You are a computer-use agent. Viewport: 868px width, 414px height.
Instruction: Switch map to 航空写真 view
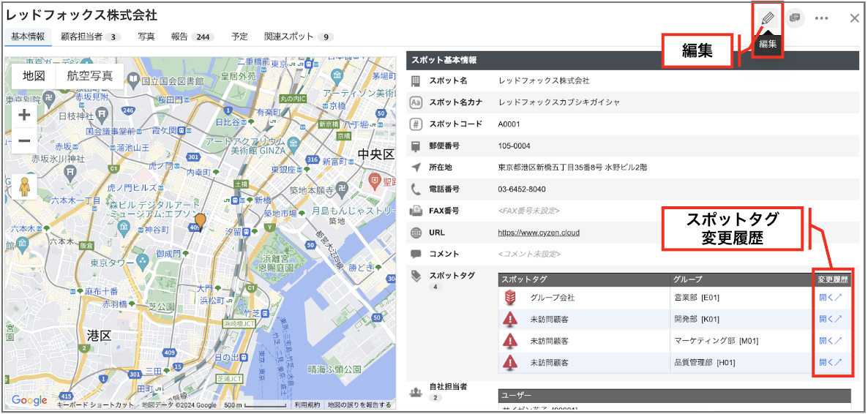tap(90, 76)
